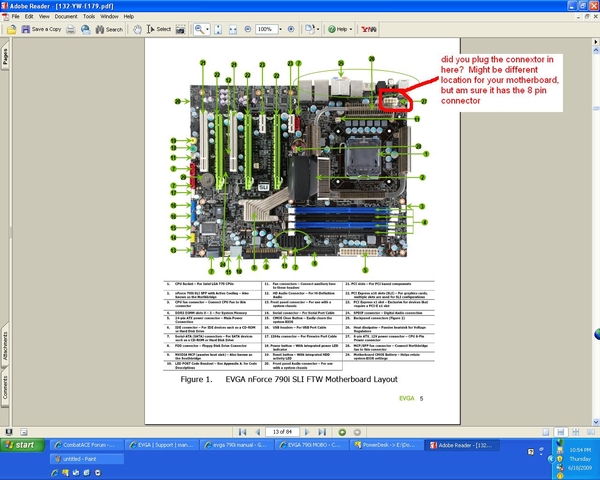Click the Figure 1 caption text
The image size is (600, 480).
pos(289,379)
